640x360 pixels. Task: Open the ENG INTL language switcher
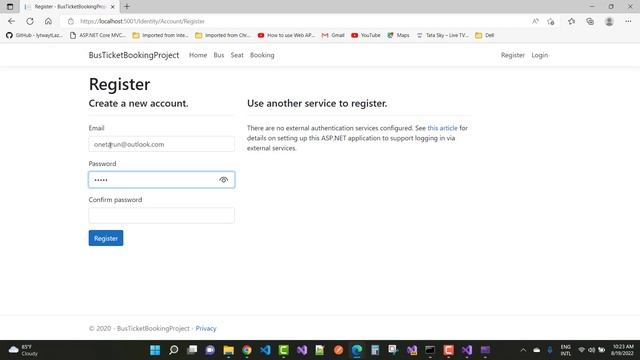click(566, 350)
